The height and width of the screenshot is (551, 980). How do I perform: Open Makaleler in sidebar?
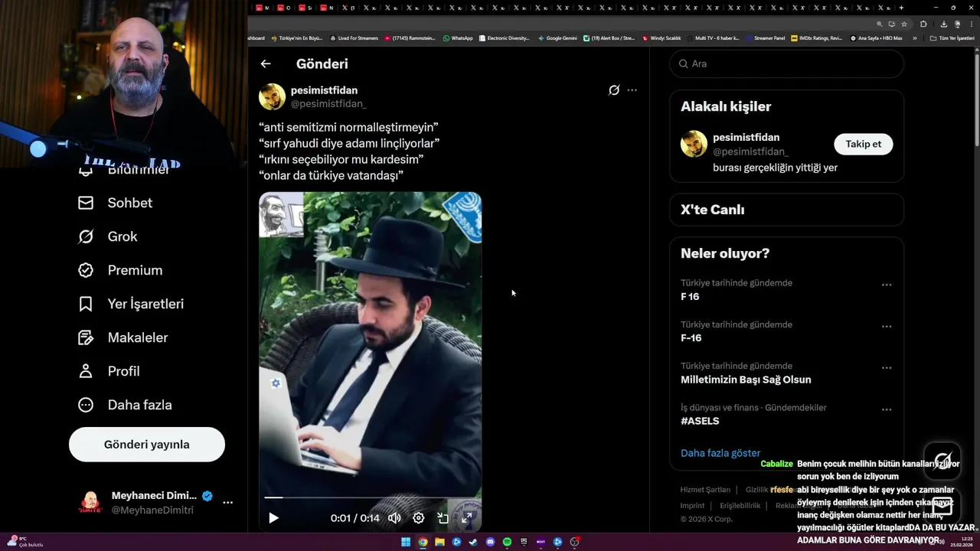138,337
